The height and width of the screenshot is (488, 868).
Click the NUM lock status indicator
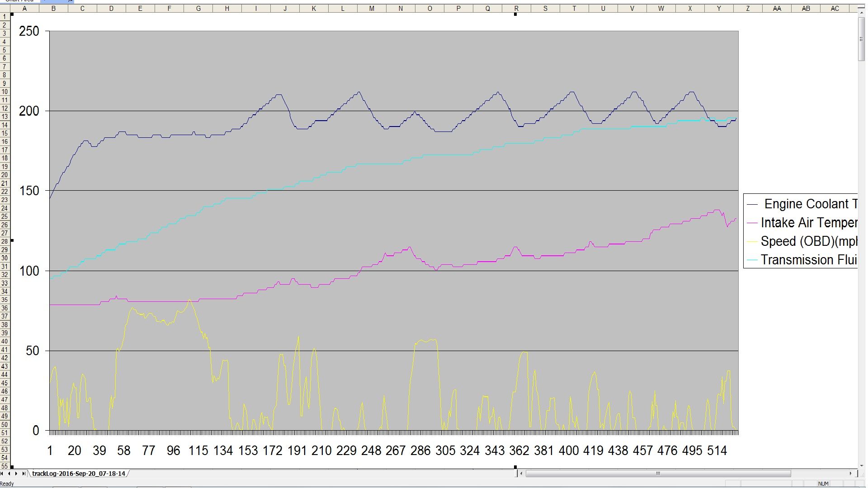(x=823, y=483)
